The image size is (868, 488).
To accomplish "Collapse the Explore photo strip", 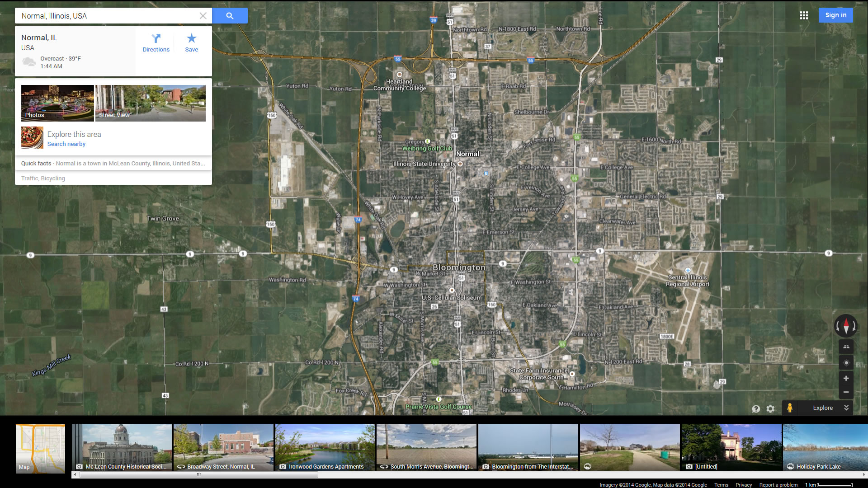I will click(x=846, y=408).
